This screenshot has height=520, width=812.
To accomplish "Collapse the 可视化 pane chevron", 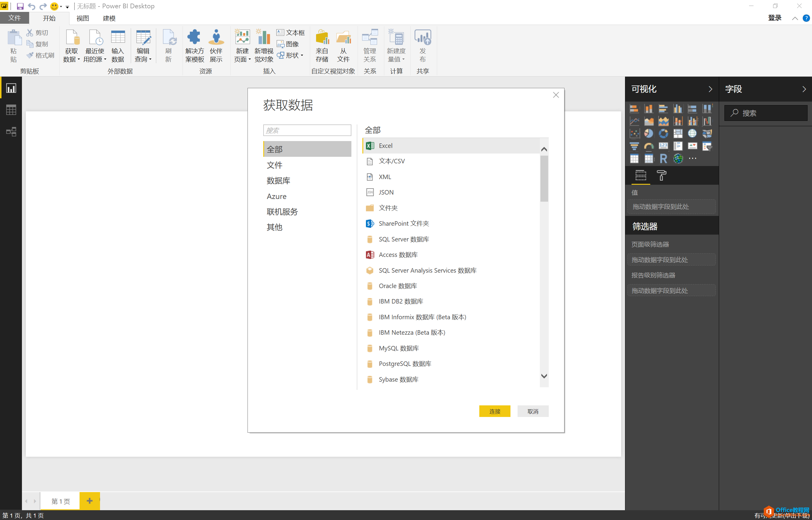I will point(710,89).
